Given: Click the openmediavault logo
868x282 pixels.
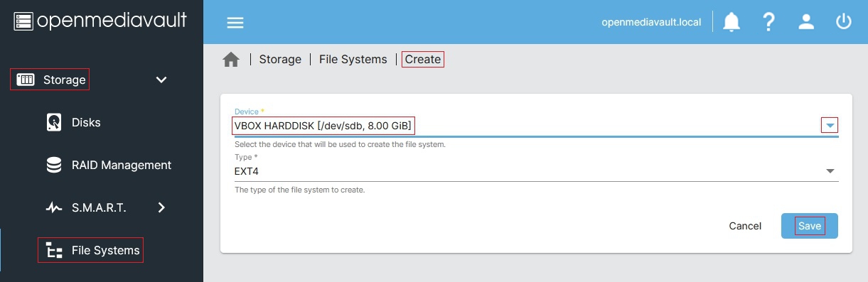Looking at the screenshot, I should (x=100, y=21).
